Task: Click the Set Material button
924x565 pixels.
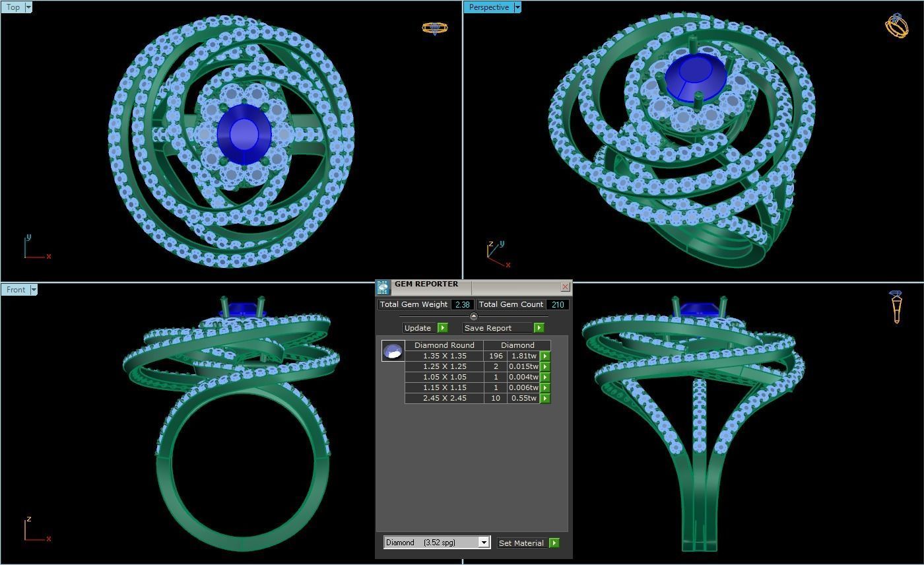Action: (523, 543)
